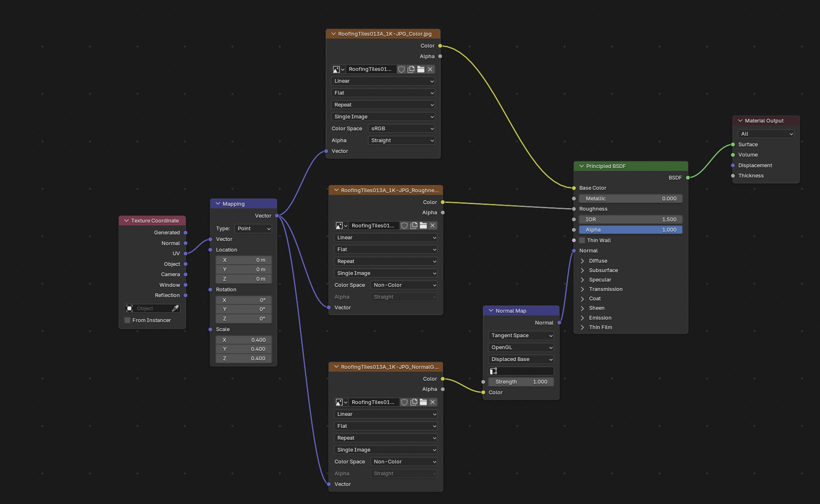The height and width of the screenshot is (504, 820).
Task: Click new image copy icon in Roughness texture node
Action: tap(414, 226)
